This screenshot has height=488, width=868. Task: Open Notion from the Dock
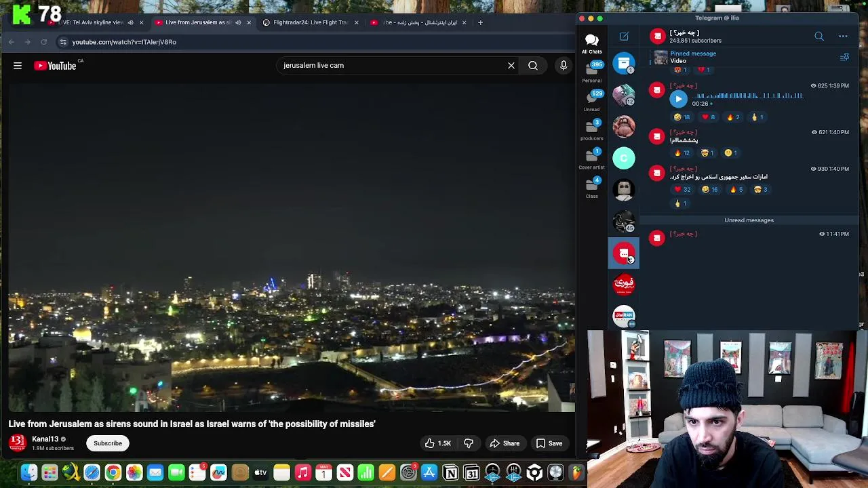450,472
